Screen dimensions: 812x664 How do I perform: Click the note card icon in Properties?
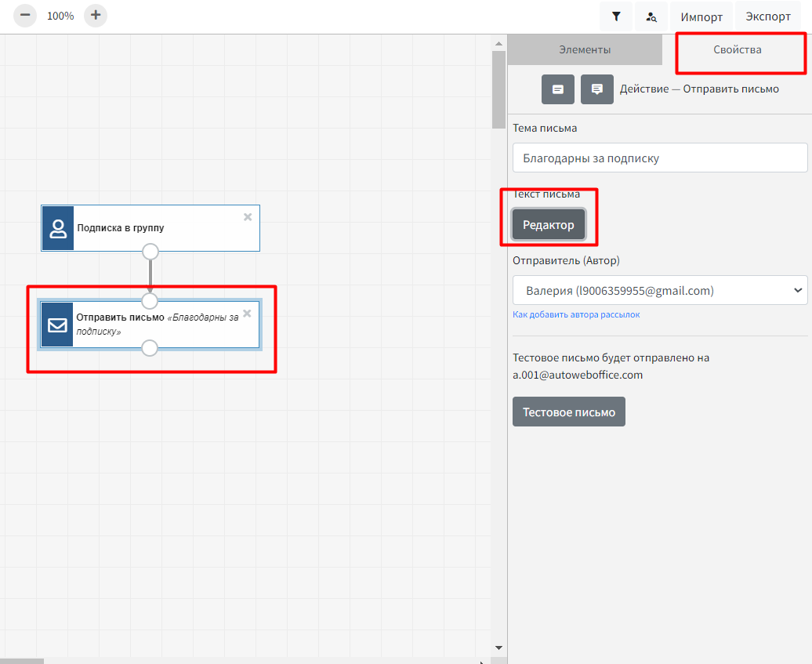[558, 89]
